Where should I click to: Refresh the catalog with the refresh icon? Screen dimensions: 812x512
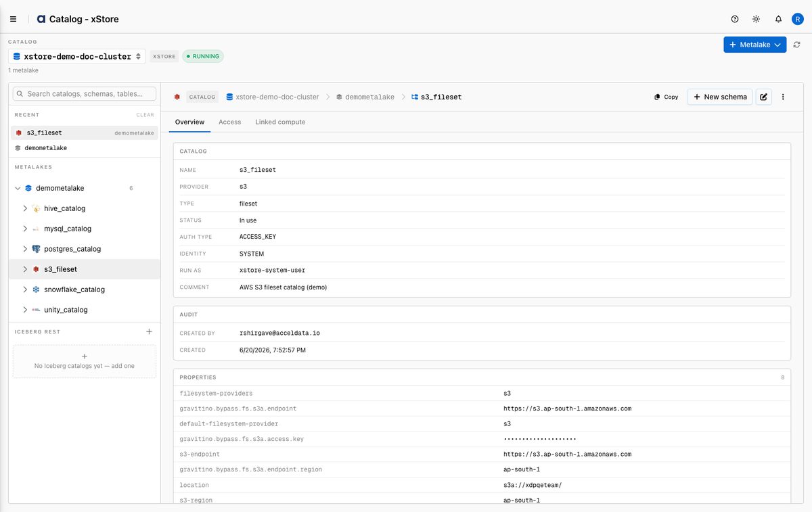[x=797, y=45]
